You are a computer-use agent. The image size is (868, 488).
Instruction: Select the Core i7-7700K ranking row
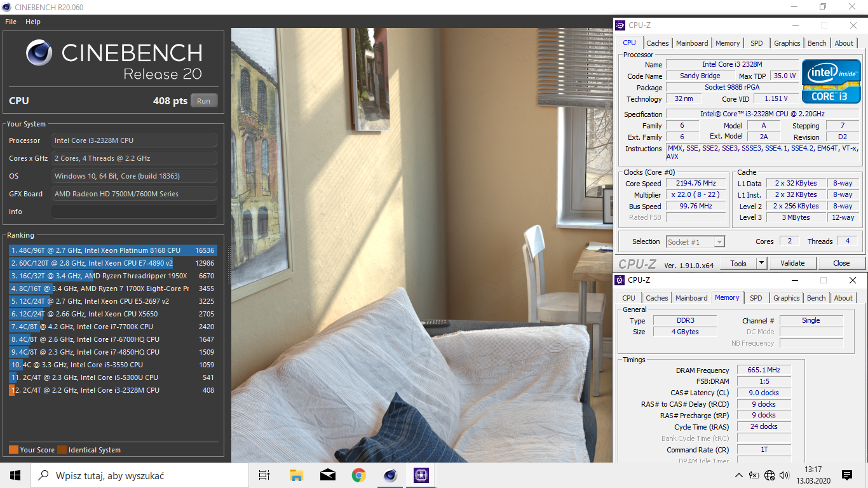pos(113,327)
